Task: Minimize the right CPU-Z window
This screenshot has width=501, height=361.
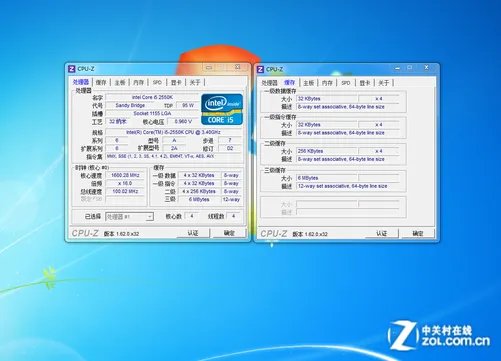Action: (397, 68)
